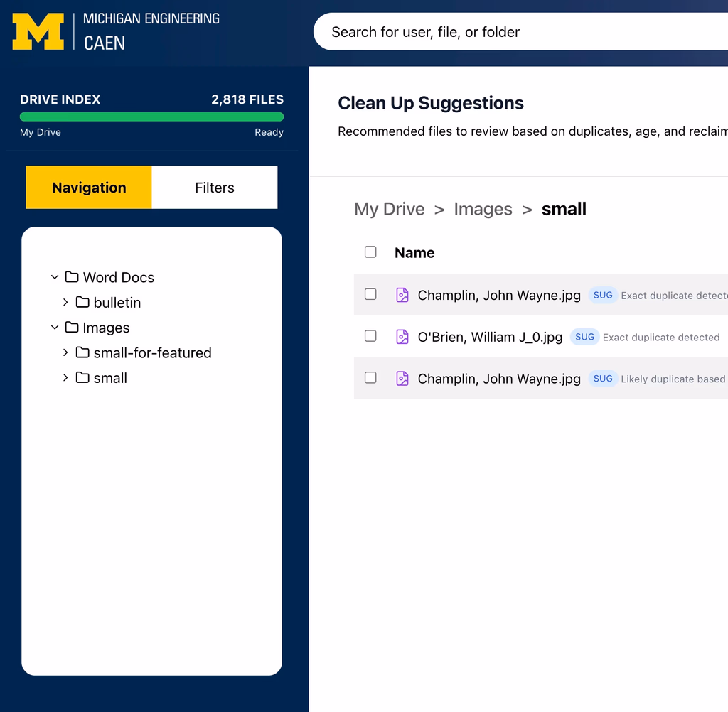Select Images in the folder tree
Viewport: 728px width, 712px height.
106,328
